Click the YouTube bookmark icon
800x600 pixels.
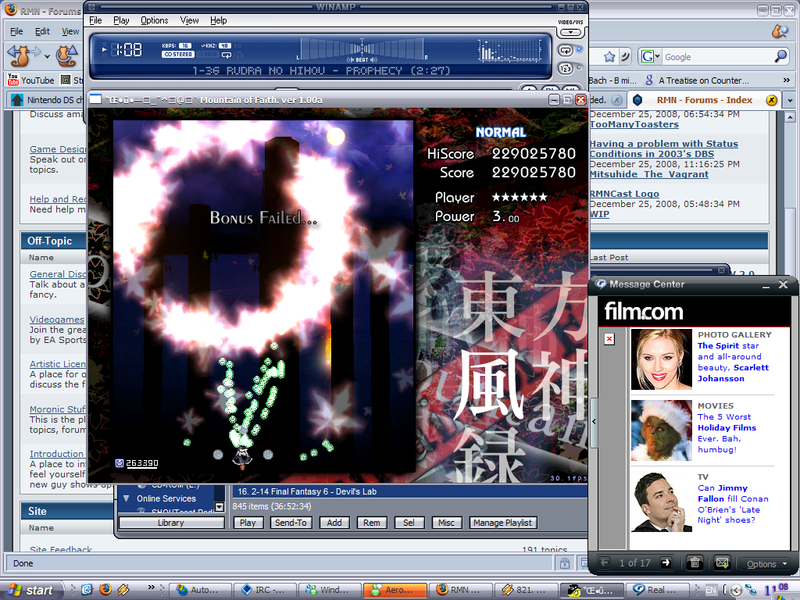13,79
